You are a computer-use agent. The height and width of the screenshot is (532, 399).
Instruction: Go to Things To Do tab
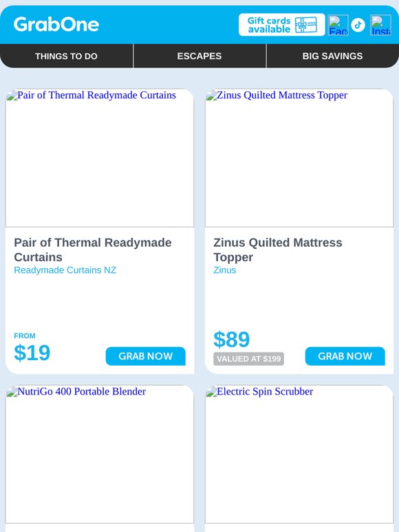66,56
